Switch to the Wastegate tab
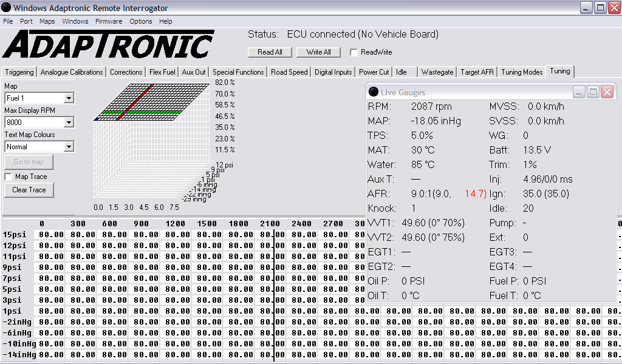This screenshot has height=364, width=622. pos(437,72)
